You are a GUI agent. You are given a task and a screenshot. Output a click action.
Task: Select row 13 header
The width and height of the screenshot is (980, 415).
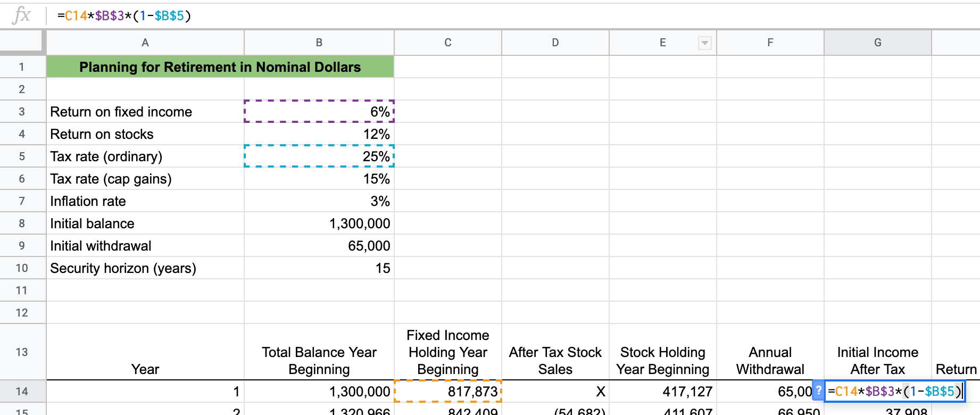(x=22, y=352)
